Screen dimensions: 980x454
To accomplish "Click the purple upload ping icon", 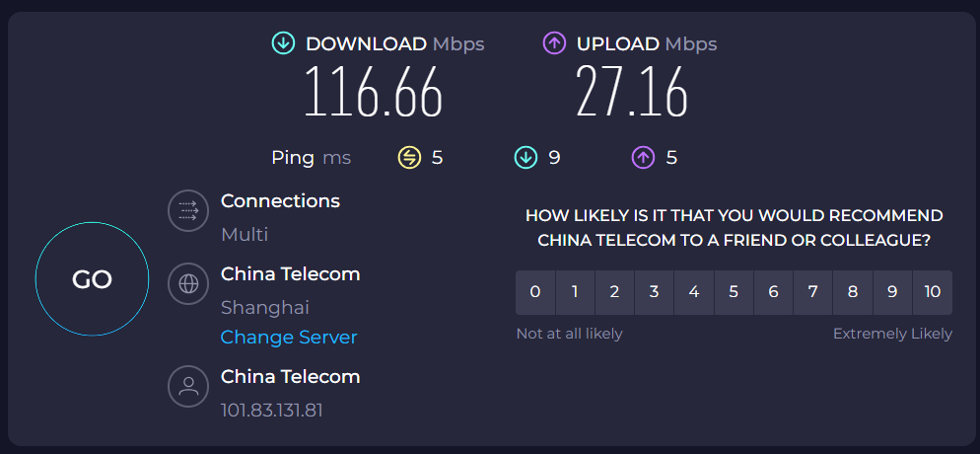I will click(x=643, y=157).
